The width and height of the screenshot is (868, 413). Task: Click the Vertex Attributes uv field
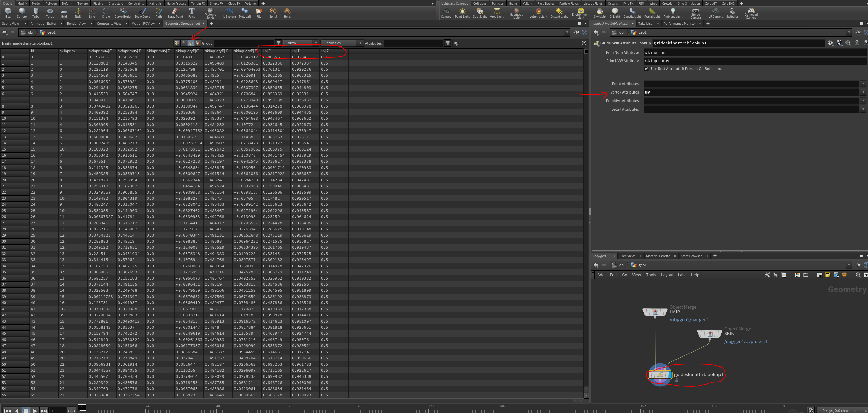[751, 92]
